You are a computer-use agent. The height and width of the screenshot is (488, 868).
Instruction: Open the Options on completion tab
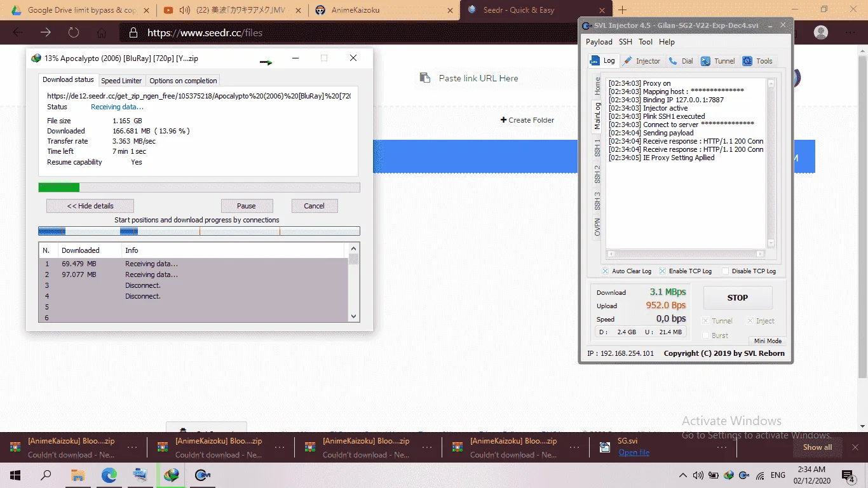183,81
